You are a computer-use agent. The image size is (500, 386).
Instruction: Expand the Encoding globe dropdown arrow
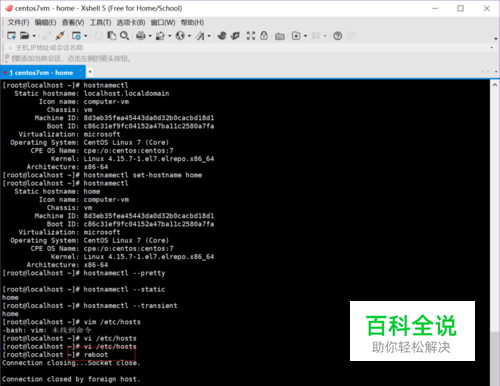click(189, 36)
